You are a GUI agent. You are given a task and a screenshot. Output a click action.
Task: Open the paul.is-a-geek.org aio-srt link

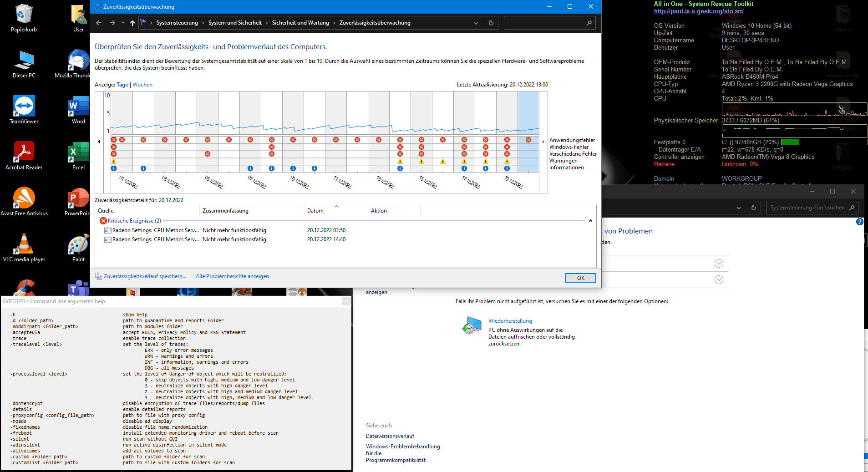point(699,11)
